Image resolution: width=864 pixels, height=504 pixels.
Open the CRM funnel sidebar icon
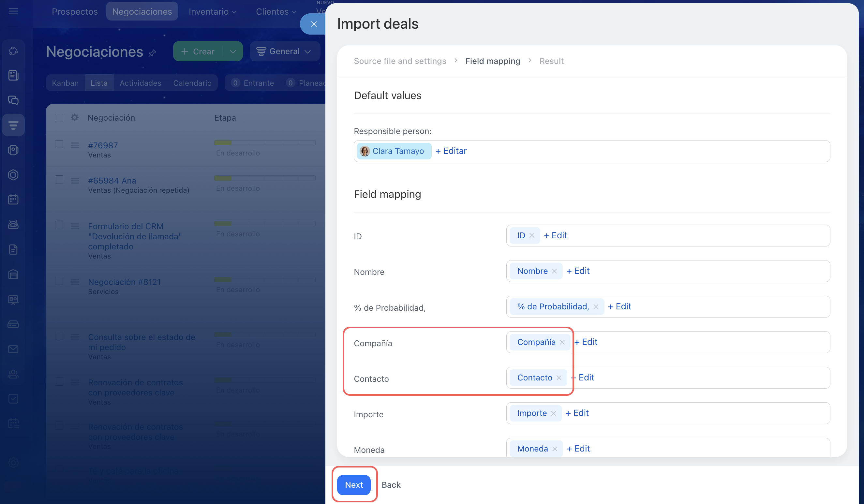pos(13,125)
